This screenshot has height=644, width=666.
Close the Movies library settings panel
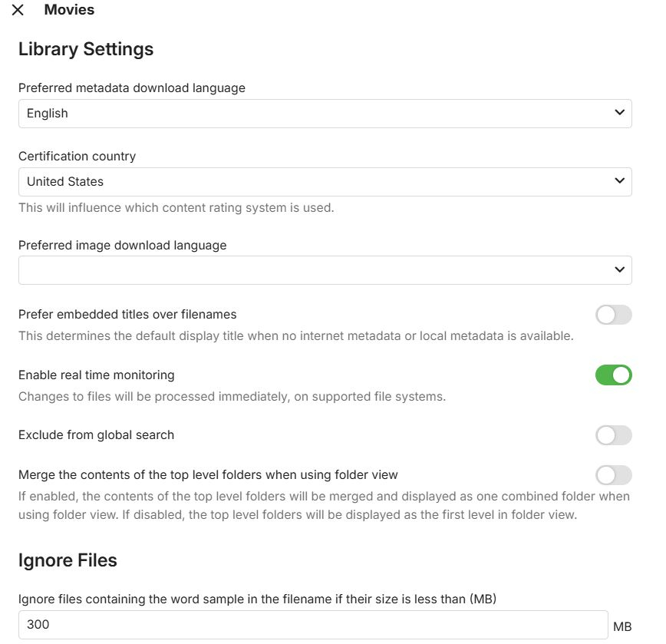[x=18, y=10]
